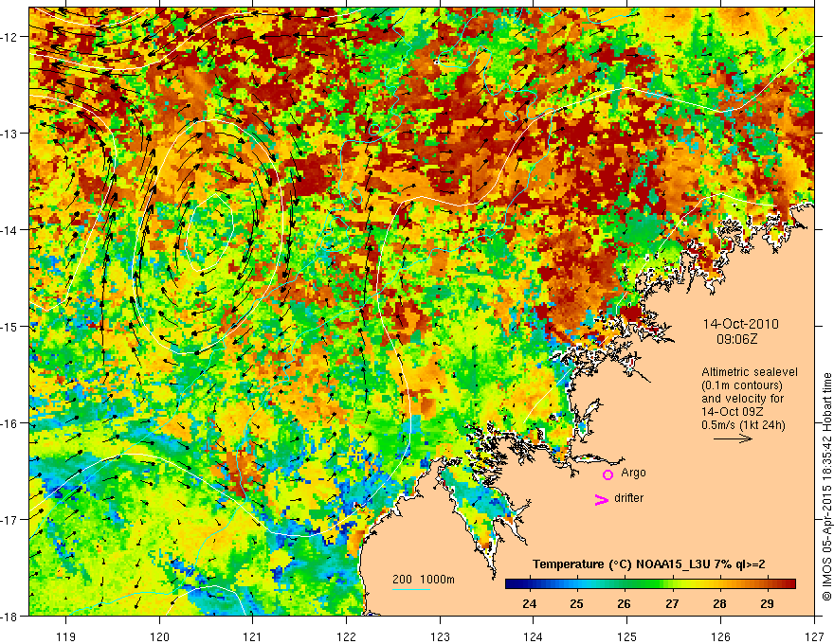Click '0.5m/s (1kt 24h)' text
This screenshot has width=834, height=644.
743,425
